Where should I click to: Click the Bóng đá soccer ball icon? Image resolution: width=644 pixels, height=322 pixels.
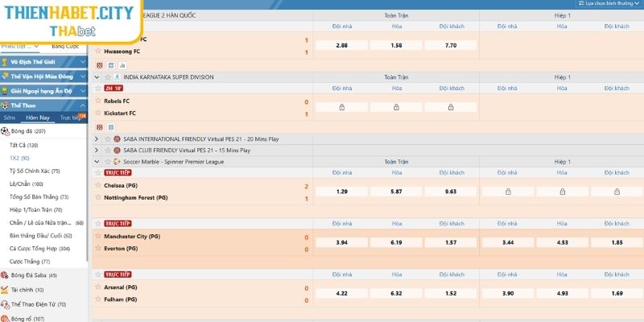[6, 130]
